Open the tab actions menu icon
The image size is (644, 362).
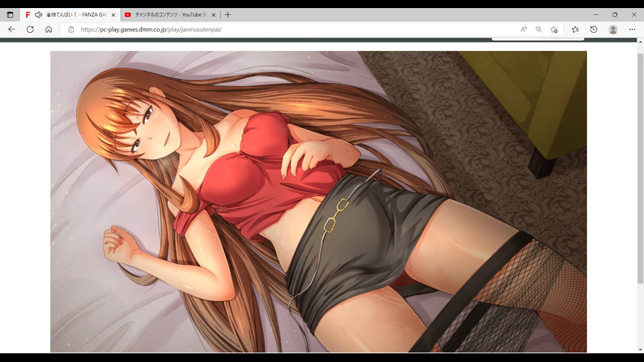click(x=10, y=15)
